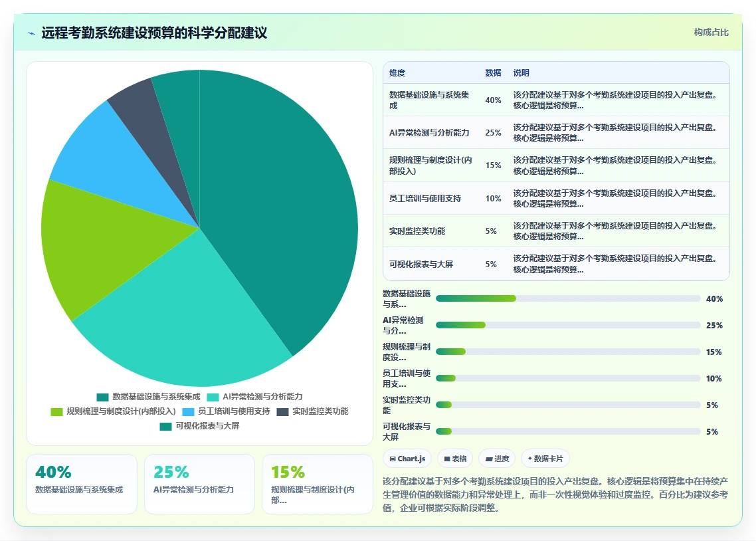Toggle legend swatch for 数据基础设施与系统集成
Viewport: 756px width, 541px height.
click(x=102, y=397)
